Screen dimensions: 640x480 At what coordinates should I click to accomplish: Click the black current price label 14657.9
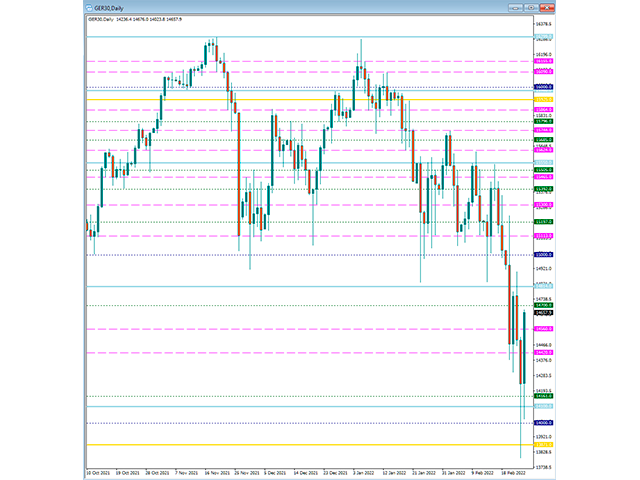(x=544, y=313)
